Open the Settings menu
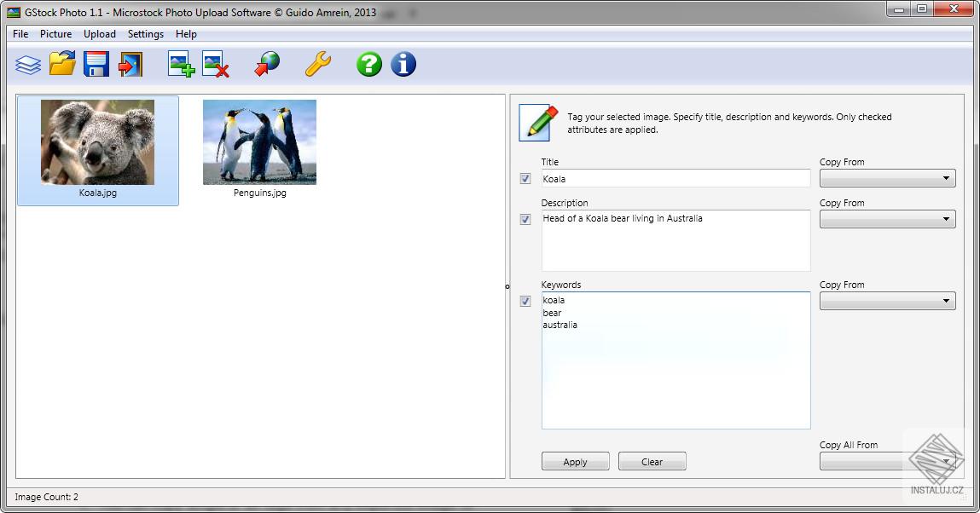The width and height of the screenshot is (980, 513). pyautogui.click(x=146, y=34)
